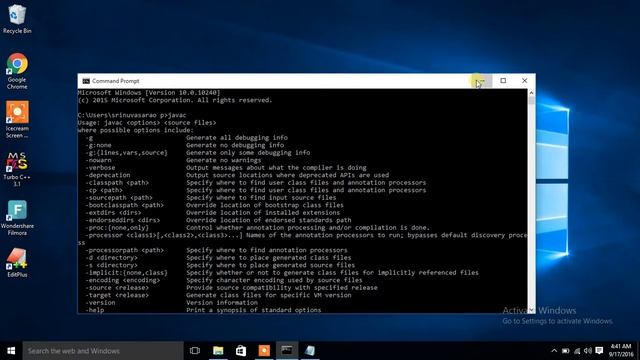Image resolution: width=640 pixels, height=360 pixels.
Task: Minimize the Command Prompt window
Action: (x=482, y=81)
